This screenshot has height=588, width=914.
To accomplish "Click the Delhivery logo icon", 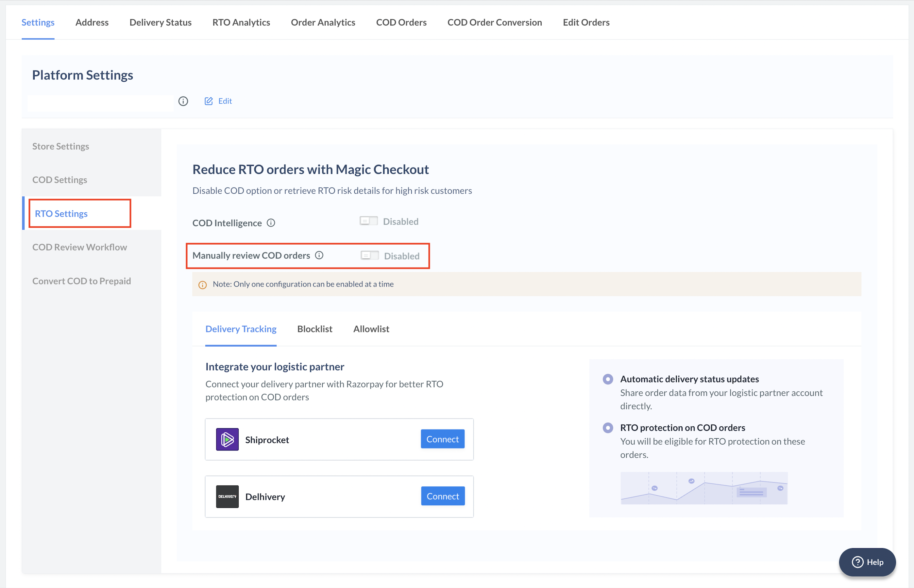I will [228, 496].
